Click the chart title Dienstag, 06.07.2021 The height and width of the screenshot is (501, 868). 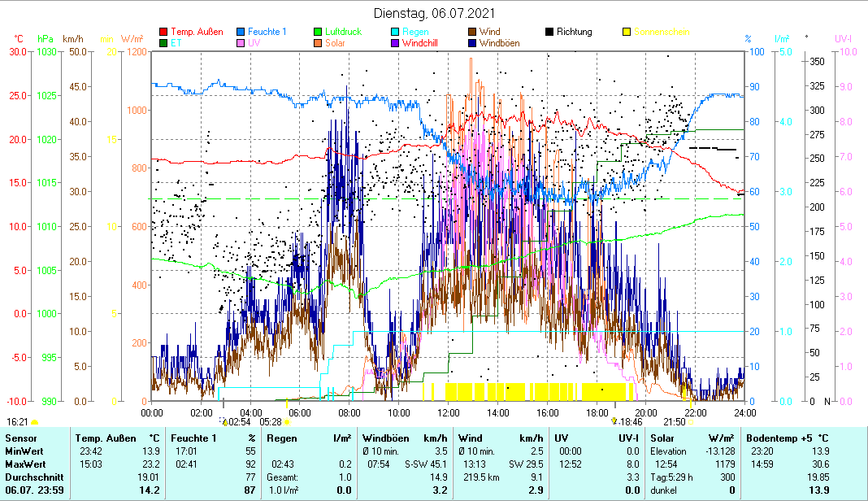[433, 14]
